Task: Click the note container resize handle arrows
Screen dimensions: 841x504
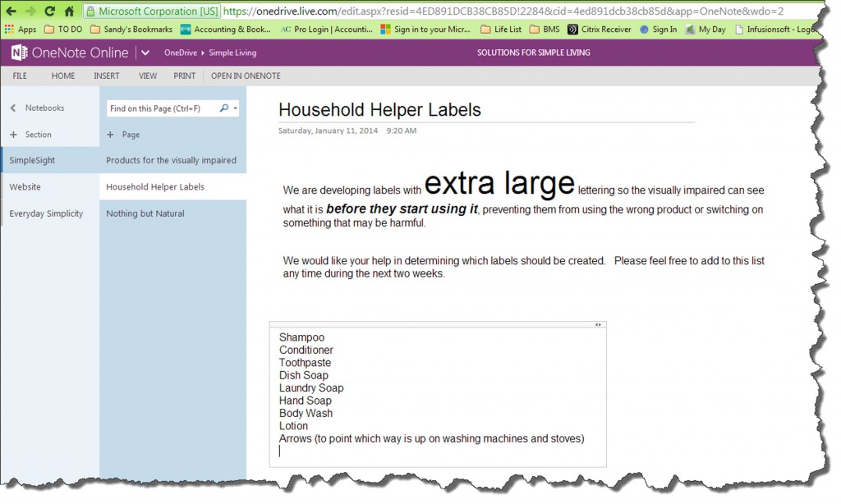Action: [599, 325]
